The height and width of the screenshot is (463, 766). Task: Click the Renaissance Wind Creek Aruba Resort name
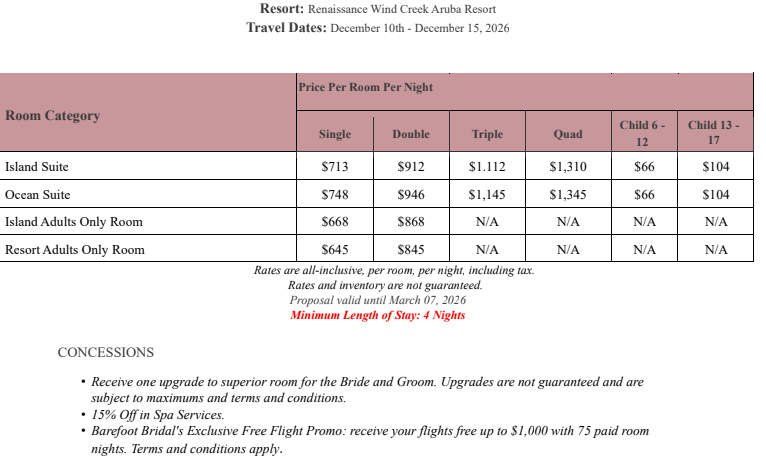pyautogui.click(x=415, y=9)
